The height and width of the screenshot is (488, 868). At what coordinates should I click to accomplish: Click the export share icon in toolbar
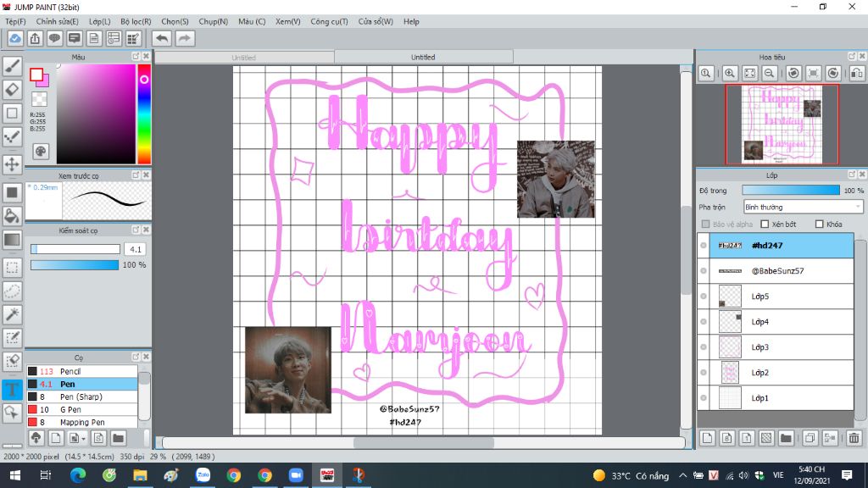[35, 38]
